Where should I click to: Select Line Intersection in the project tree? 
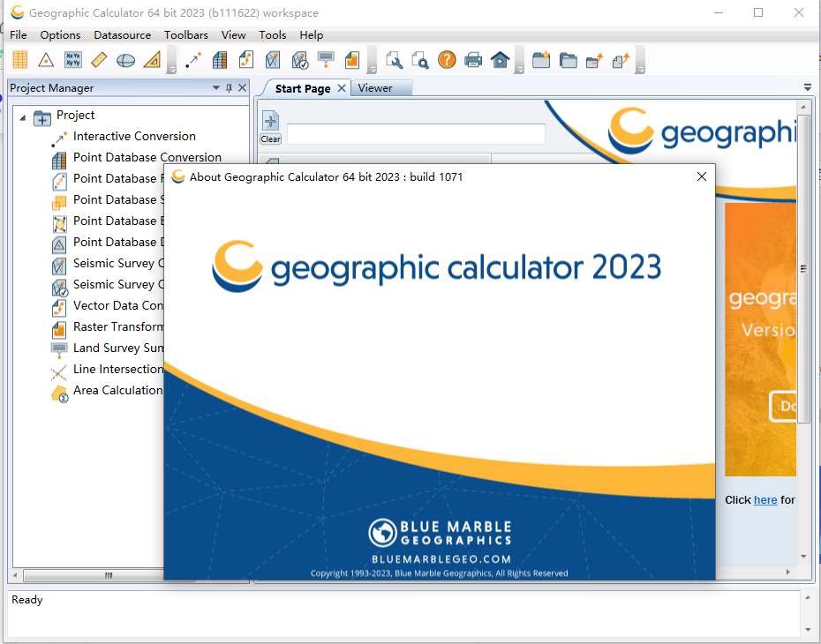click(x=117, y=370)
